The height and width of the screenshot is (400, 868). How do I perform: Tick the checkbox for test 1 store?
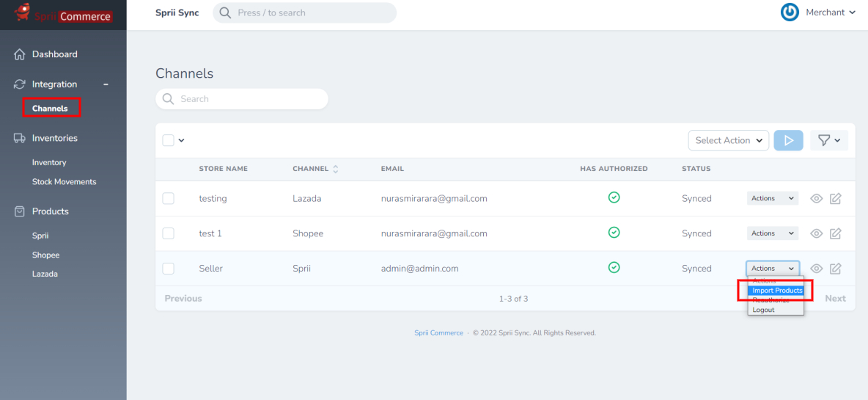(169, 233)
